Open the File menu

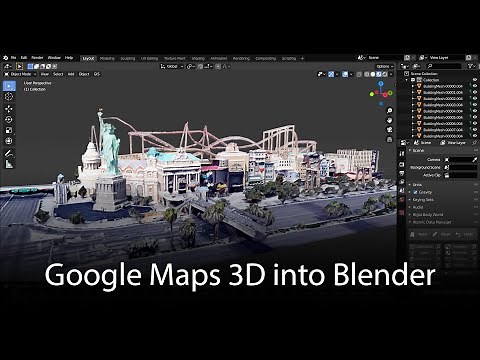(x=14, y=58)
